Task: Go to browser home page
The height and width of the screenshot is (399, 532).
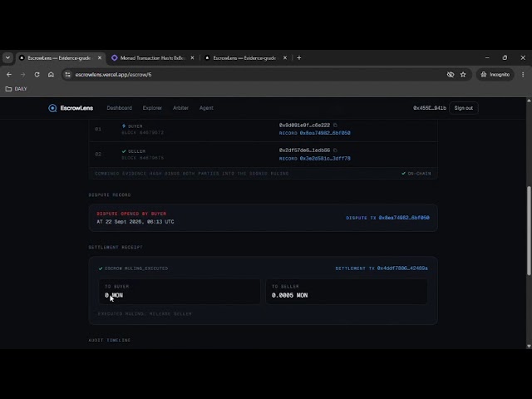Action: point(51,75)
